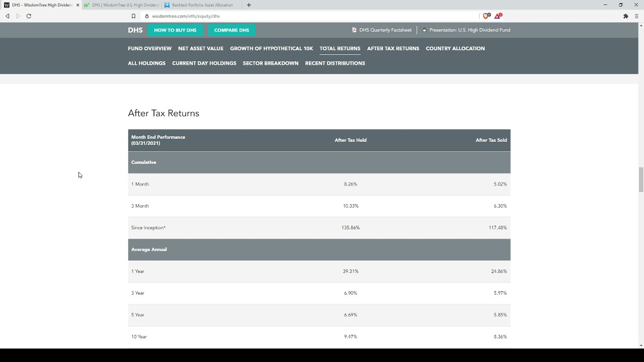Click the Since Inception* row label
Image resolution: width=644 pixels, height=362 pixels.
tap(148, 228)
